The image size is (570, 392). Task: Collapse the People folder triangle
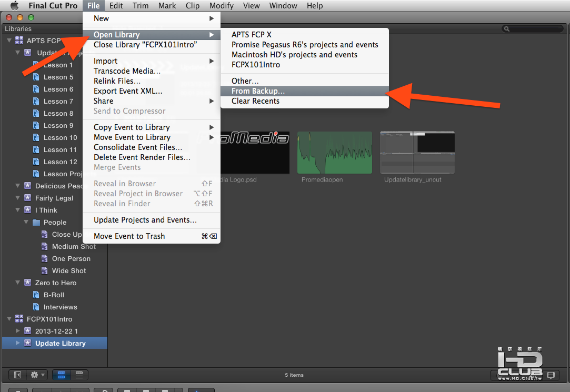pyautogui.click(x=26, y=222)
